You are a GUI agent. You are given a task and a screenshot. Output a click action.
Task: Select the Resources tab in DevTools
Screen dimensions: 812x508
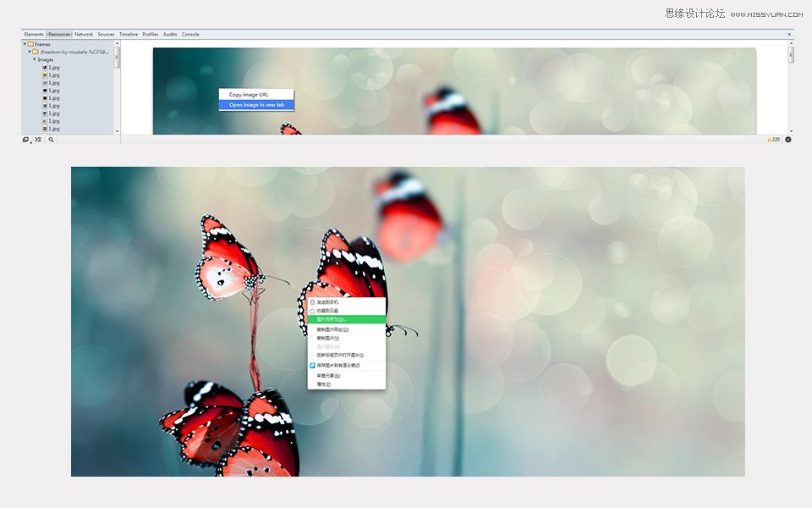click(59, 34)
